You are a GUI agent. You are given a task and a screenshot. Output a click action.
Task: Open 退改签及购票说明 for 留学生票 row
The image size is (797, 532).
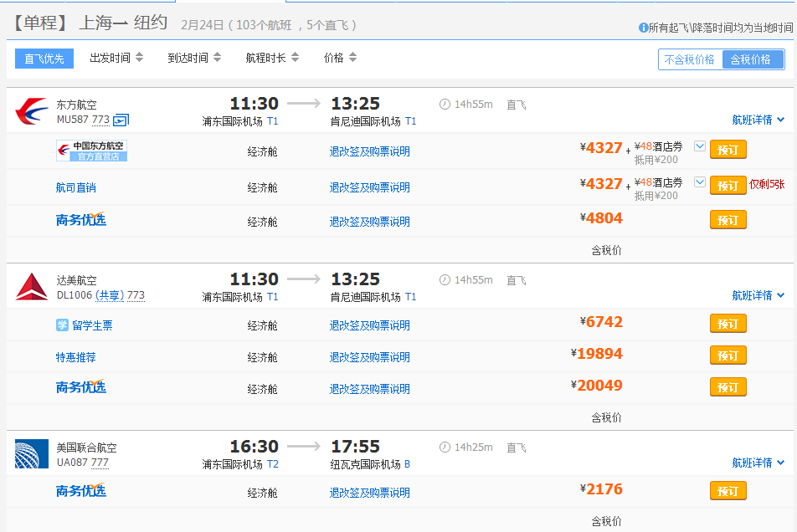[x=369, y=325]
